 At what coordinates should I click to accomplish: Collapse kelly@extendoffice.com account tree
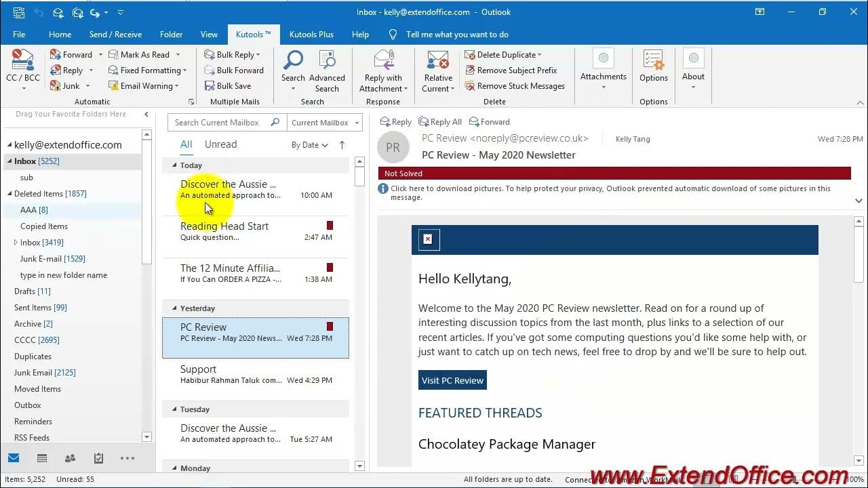pos(9,145)
